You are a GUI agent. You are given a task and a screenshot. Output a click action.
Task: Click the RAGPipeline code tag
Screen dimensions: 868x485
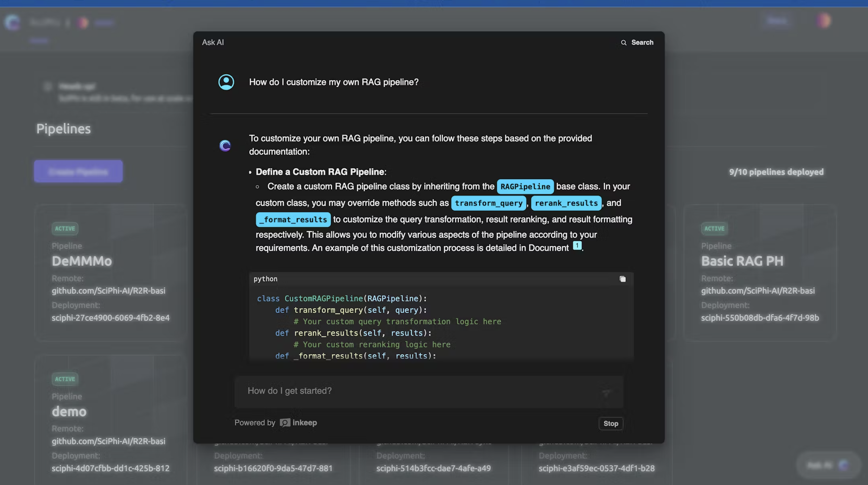[525, 187]
